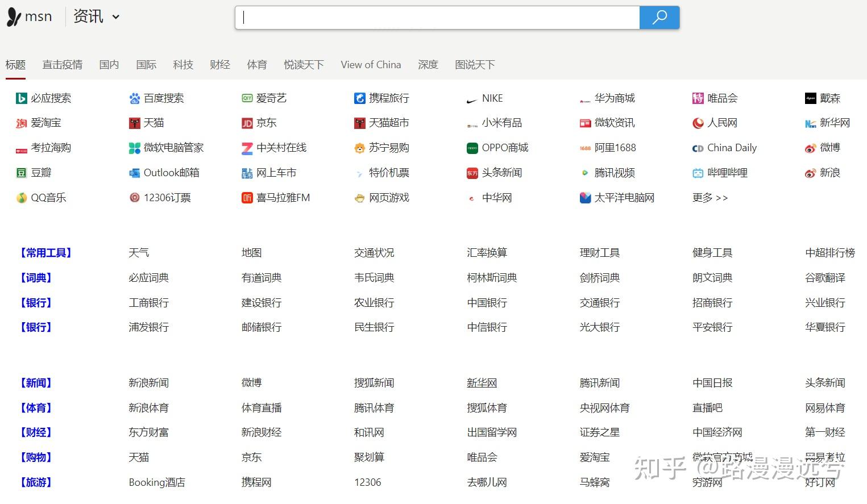
Task: Click the 去哪儿网 travel link
Action: [x=487, y=482]
